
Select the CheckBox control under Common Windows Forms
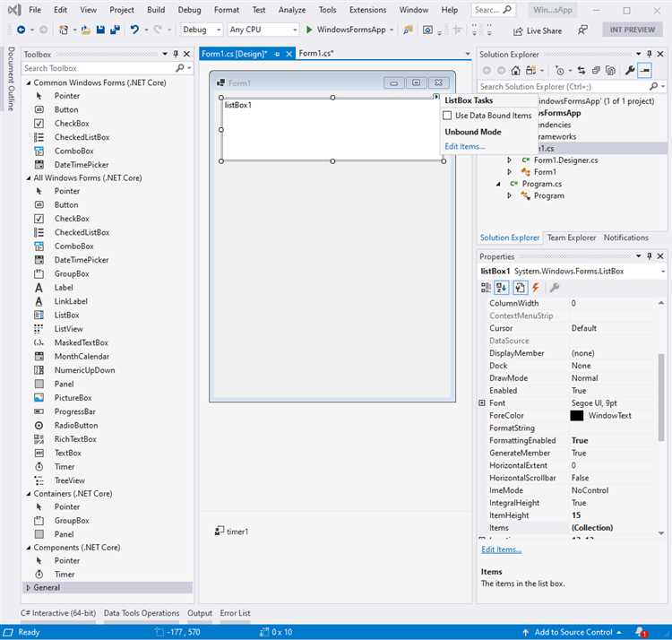[x=72, y=124]
